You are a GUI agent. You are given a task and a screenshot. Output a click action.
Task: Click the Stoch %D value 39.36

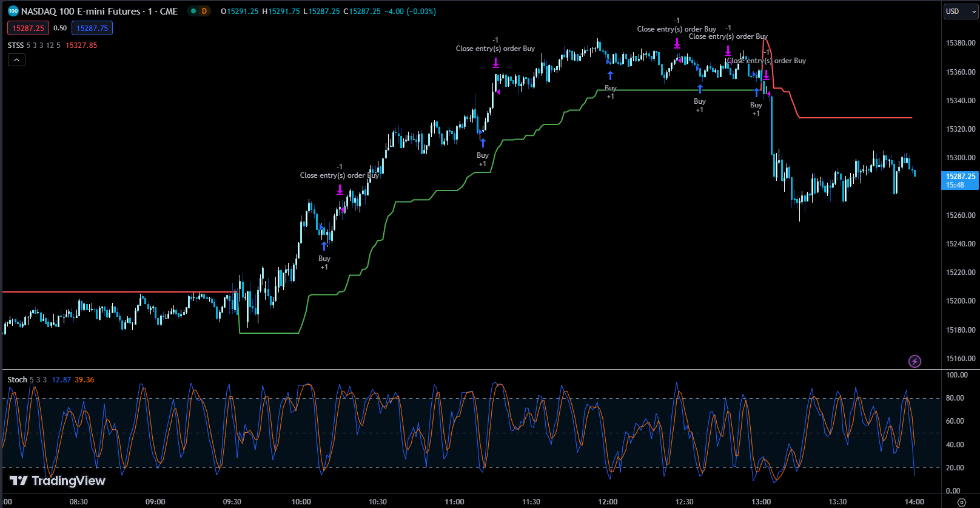pos(84,380)
